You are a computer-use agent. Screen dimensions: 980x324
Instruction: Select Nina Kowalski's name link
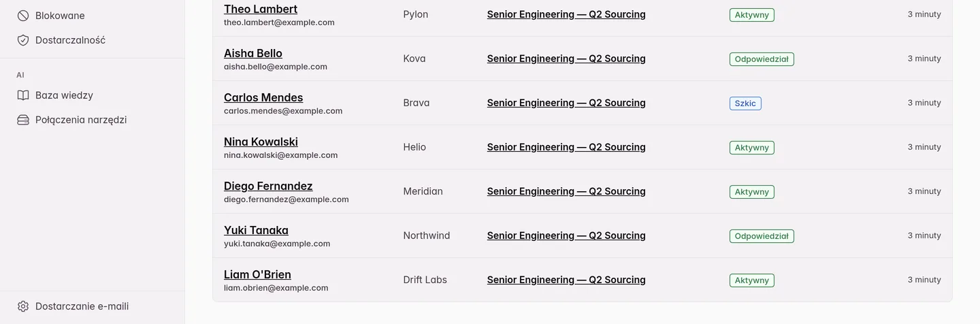coord(261,142)
